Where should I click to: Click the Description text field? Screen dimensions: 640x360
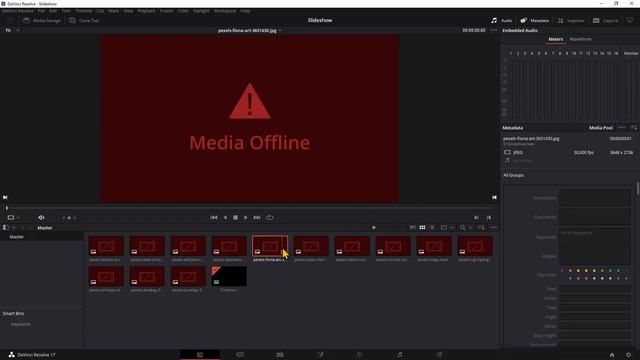point(595,198)
